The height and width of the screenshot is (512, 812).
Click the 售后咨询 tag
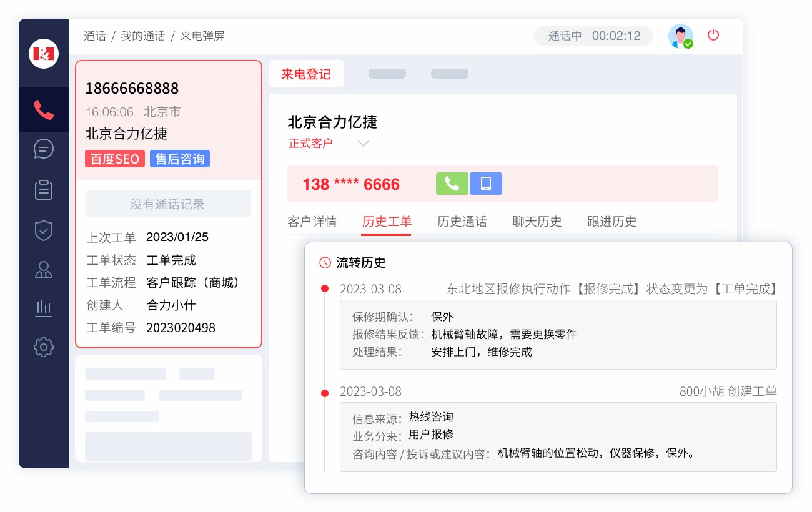pos(180,159)
